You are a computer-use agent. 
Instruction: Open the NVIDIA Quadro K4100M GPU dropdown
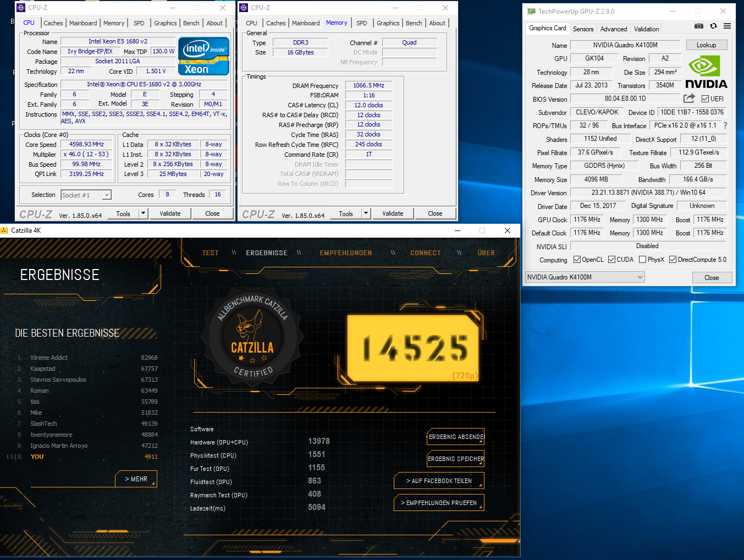(x=585, y=277)
